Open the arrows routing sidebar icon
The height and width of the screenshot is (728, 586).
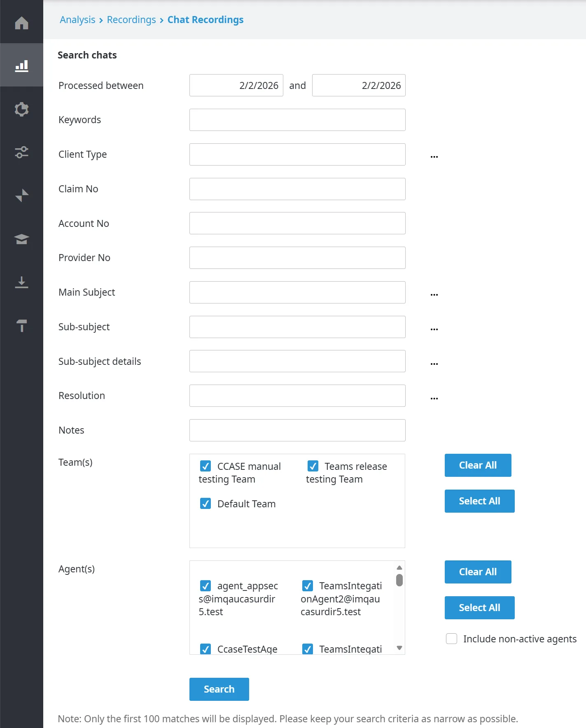click(x=21, y=196)
